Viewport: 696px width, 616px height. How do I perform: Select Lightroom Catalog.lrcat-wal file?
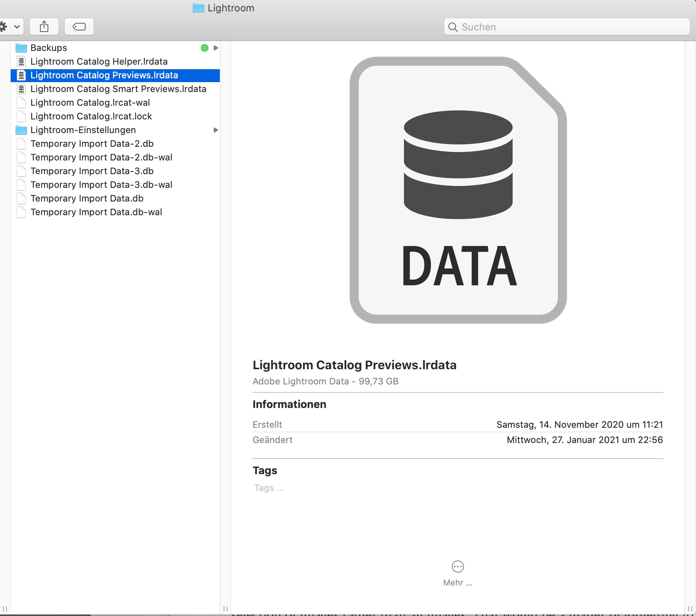(115, 103)
